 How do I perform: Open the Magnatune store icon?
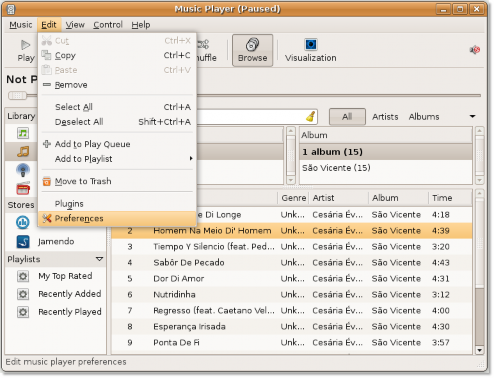tap(23, 222)
